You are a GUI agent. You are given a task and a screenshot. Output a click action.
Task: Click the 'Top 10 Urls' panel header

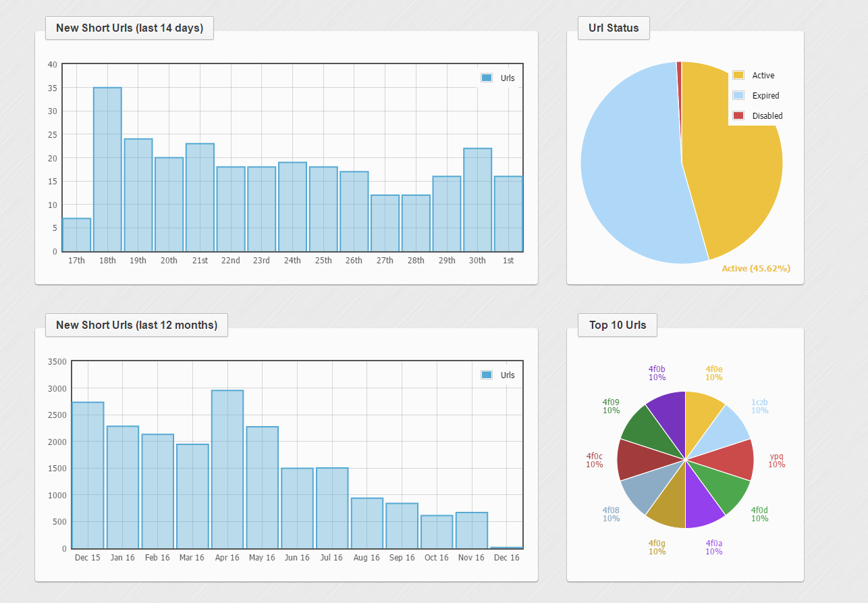618,325
